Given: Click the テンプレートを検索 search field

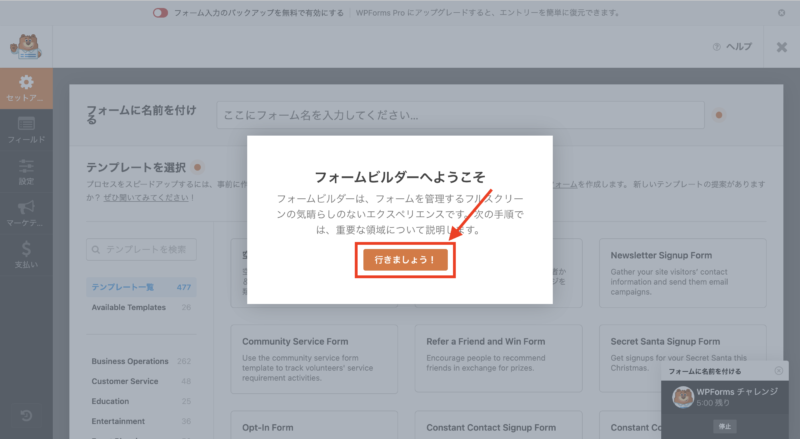Looking at the screenshot, I should [x=141, y=249].
